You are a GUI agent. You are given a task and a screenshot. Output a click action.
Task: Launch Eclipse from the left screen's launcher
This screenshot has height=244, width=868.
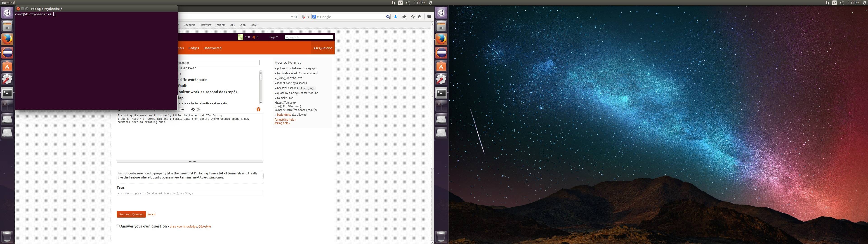coord(7,53)
